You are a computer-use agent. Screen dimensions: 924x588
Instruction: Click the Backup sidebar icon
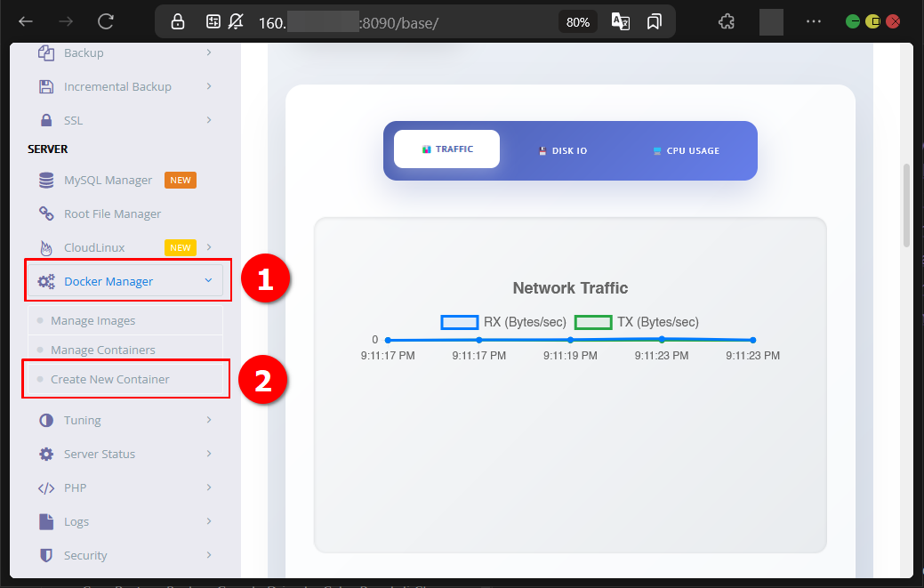46,53
